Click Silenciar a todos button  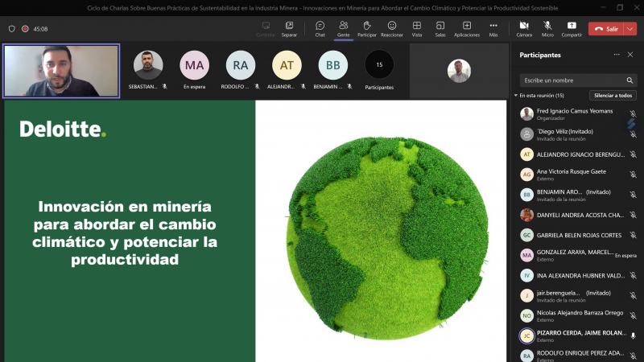click(x=613, y=96)
